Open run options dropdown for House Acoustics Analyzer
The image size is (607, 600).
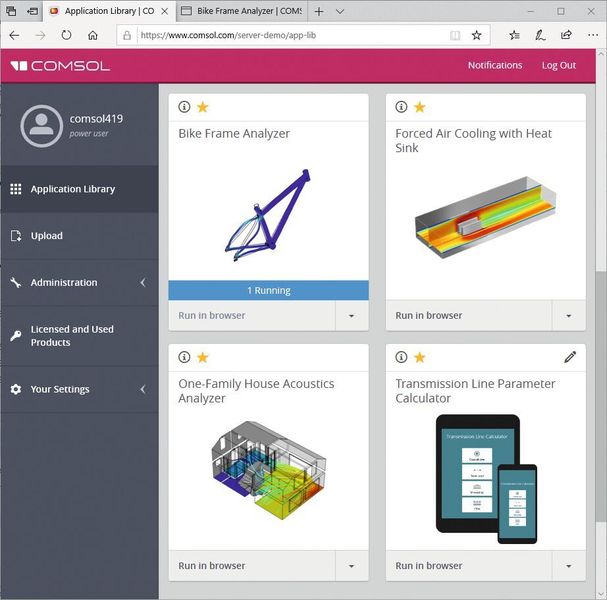[x=352, y=566]
